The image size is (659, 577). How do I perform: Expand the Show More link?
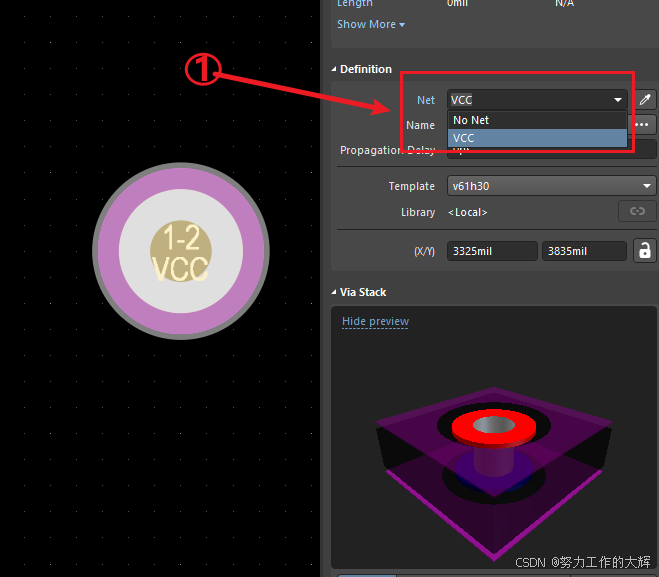371,24
